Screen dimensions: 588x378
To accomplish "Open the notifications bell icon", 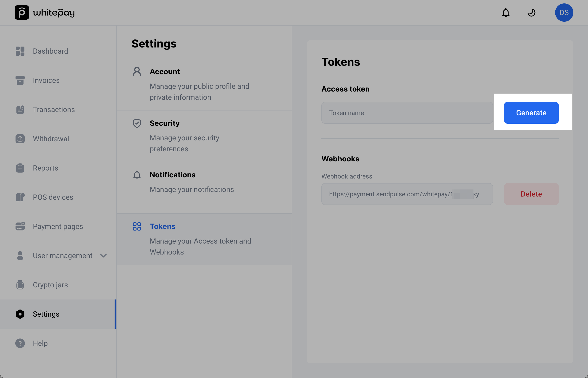I will point(506,13).
